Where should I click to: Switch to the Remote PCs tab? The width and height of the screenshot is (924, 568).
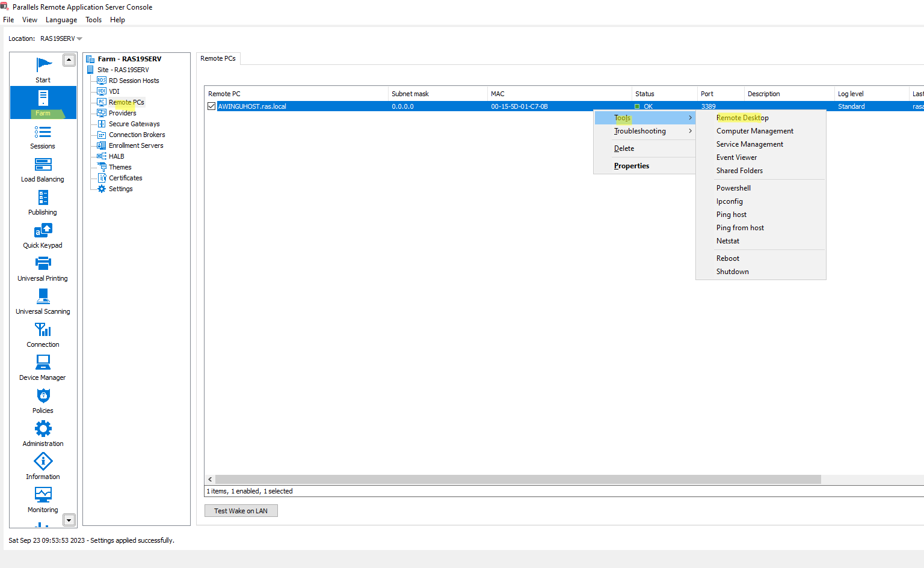tap(218, 58)
